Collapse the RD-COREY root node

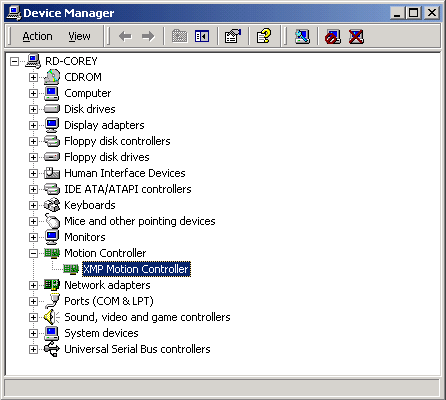14,61
